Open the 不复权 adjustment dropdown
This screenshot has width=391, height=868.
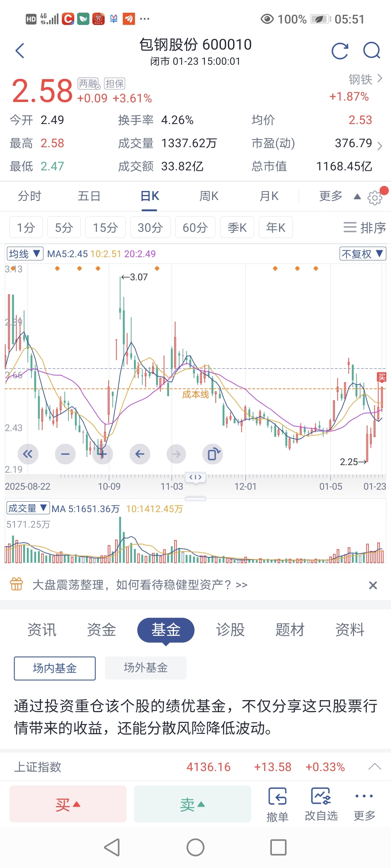(x=362, y=254)
